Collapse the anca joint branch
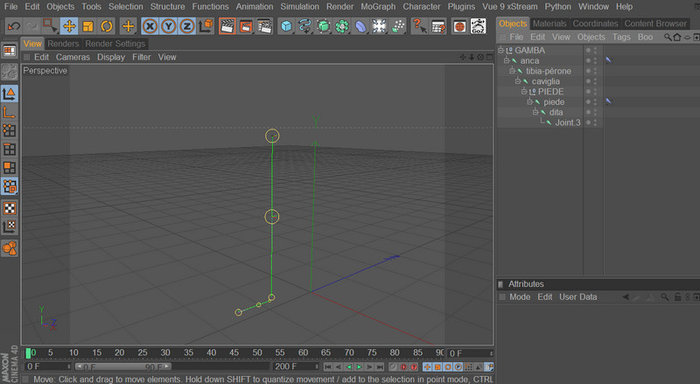The width and height of the screenshot is (700, 384). (507, 60)
